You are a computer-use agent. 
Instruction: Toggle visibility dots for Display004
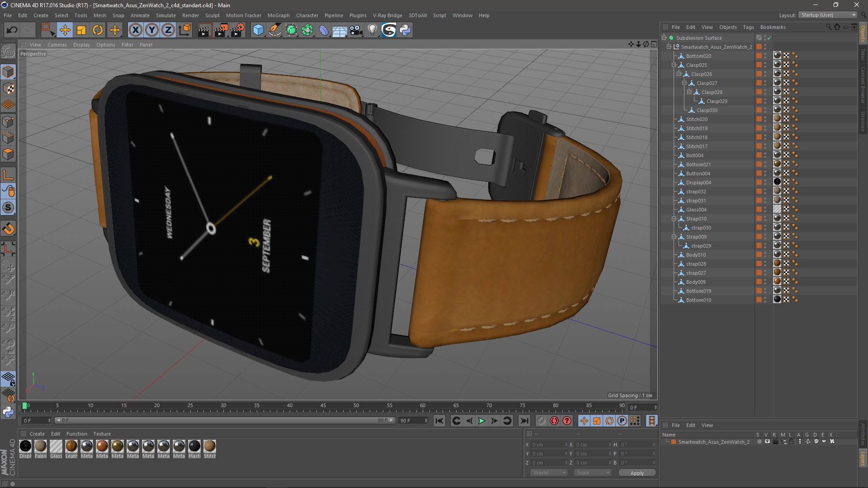tap(765, 183)
